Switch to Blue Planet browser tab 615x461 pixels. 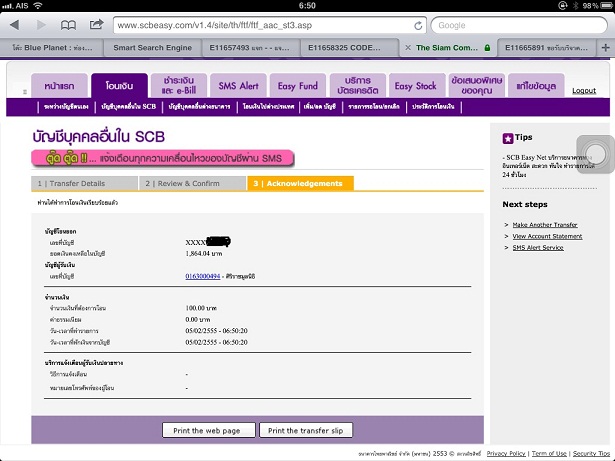tap(51, 48)
